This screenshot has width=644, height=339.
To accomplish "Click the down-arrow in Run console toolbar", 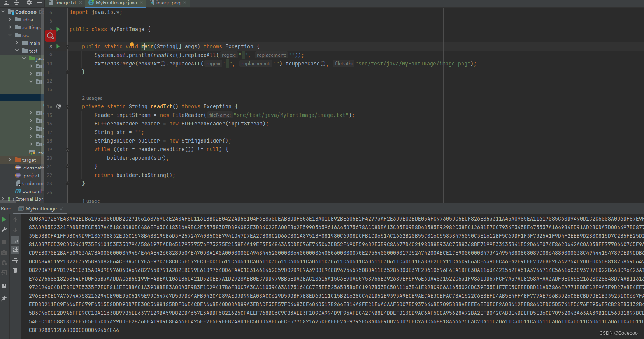I will click(15, 230).
